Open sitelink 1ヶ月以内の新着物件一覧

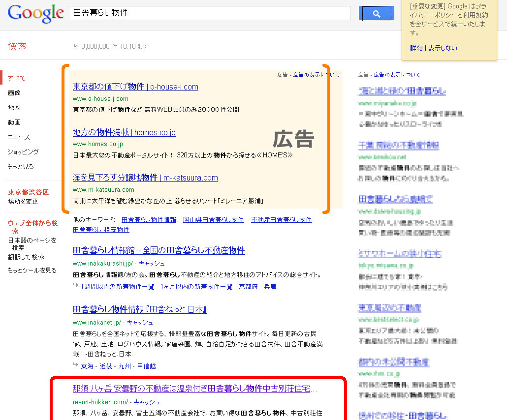click(x=196, y=287)
